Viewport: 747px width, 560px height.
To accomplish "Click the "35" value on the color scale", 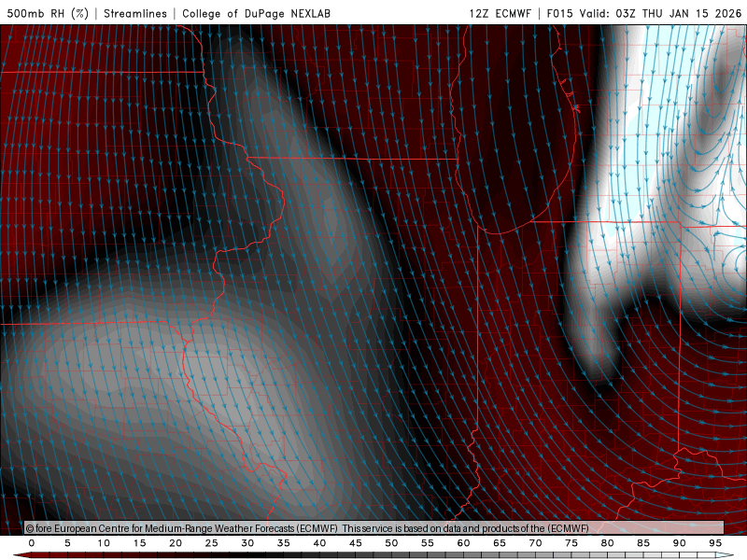I will [x=284, y=543].
